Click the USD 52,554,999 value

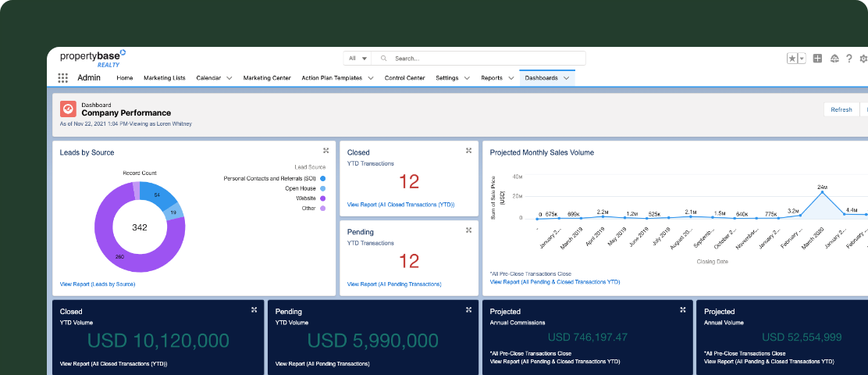(802, 337)
